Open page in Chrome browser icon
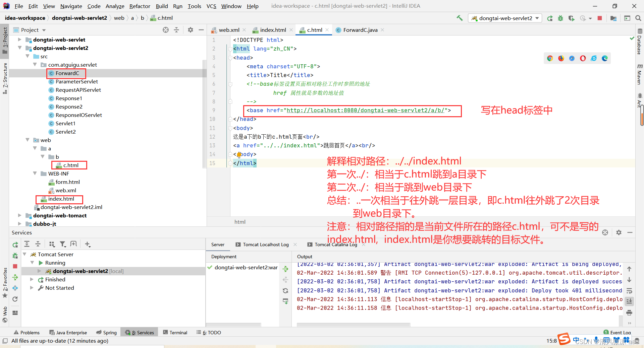Screen dimensions: 644x348 coord(550,58)
